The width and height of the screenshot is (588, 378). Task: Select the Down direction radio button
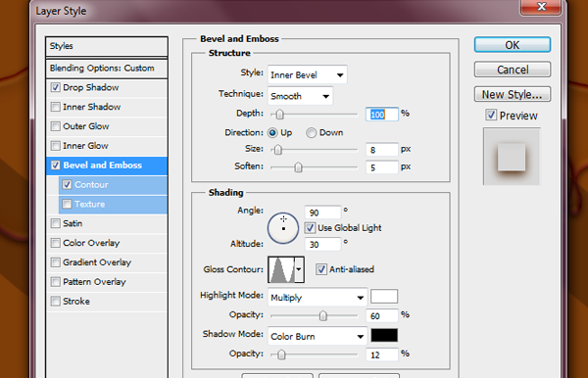pyautogui.click(x=311, y=132)
